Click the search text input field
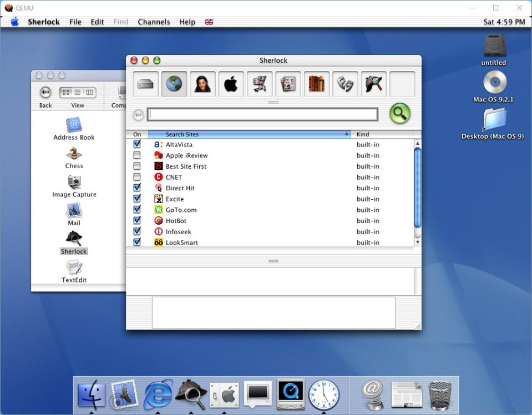The width and height of the screenshot is (532, 415). coord(262,114)
